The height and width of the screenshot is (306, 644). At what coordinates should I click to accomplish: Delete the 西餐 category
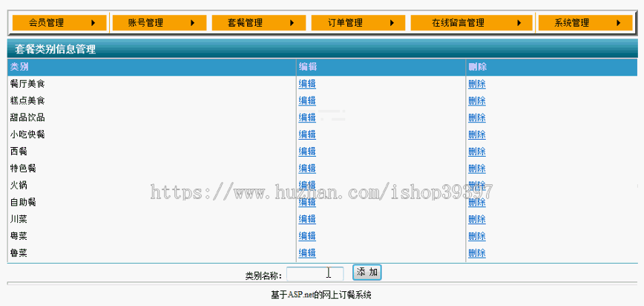(477, 152)
